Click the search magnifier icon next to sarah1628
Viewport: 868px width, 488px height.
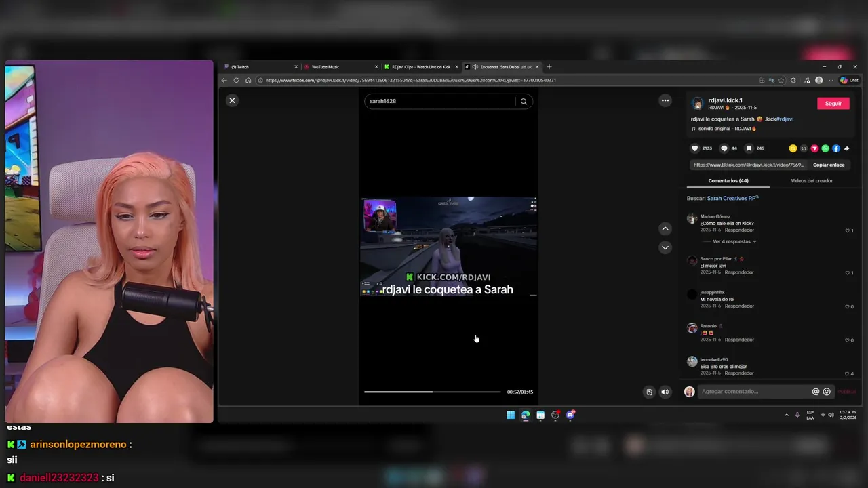[524, 101]
